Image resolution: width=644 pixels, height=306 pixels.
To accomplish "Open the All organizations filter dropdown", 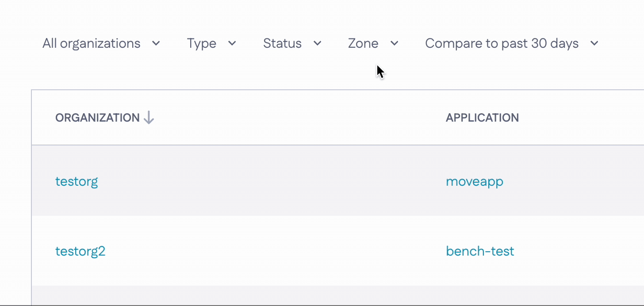I will [x=101, y=43].
